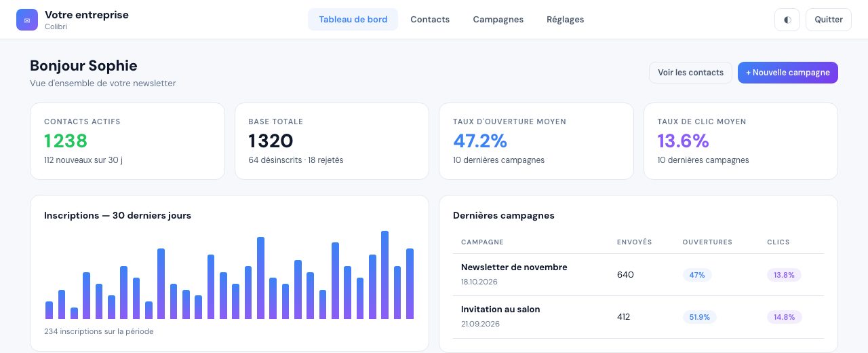
Task: Click the 14.8% clicks badge
Action: [785, 317]
